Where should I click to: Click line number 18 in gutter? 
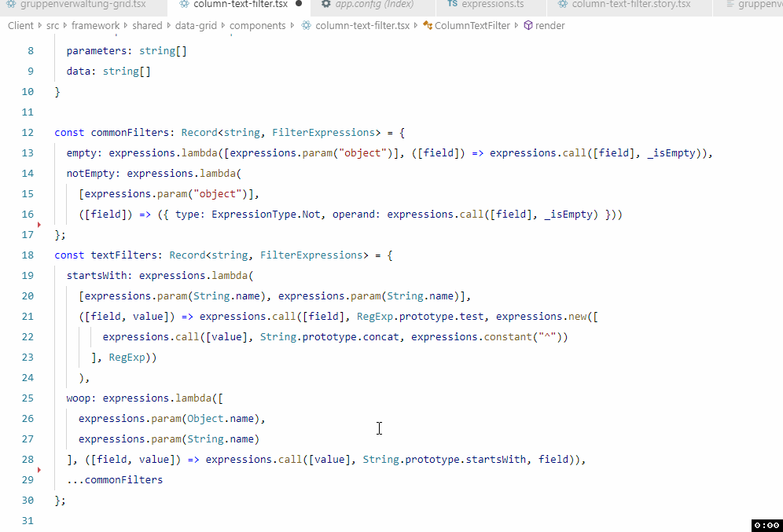coord(28,255)
